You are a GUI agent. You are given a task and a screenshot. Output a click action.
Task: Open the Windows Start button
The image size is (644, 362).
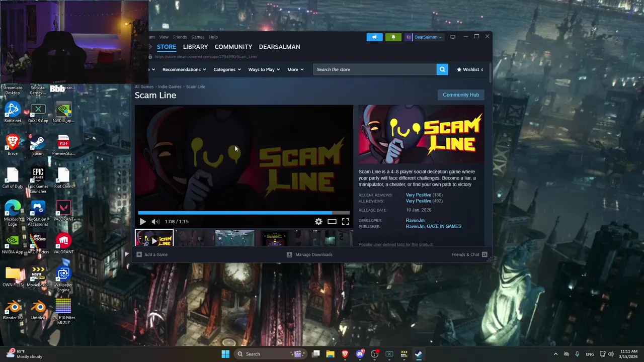pyautogui.click(x=225, y=354)
